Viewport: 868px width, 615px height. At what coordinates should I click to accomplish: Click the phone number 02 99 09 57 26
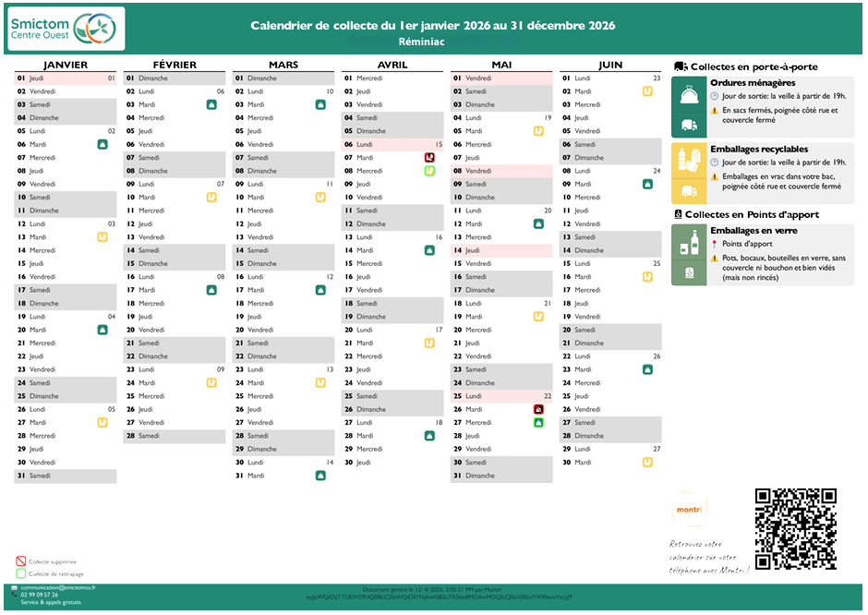click(x=39, y=595)
